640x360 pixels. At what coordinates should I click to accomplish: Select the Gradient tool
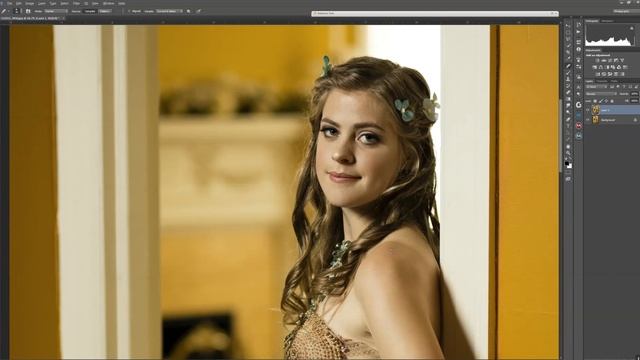(x=568, y=99)
